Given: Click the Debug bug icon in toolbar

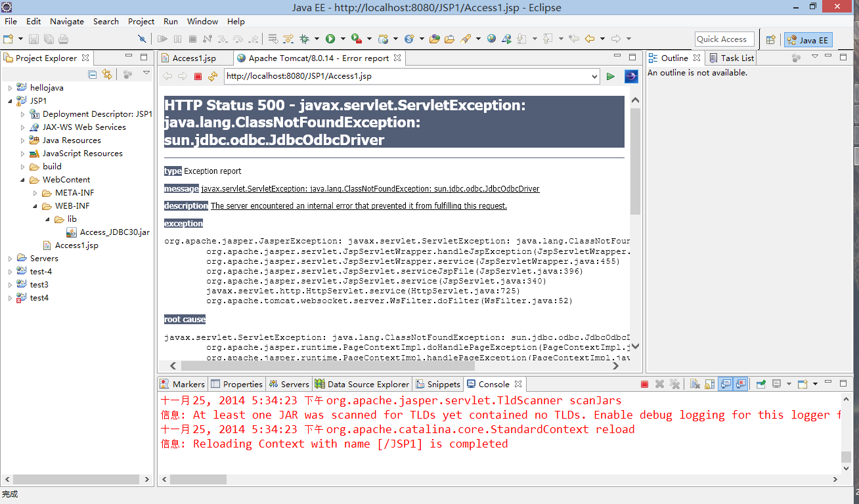Looking at the screenshot, I should tap(304, 39).
